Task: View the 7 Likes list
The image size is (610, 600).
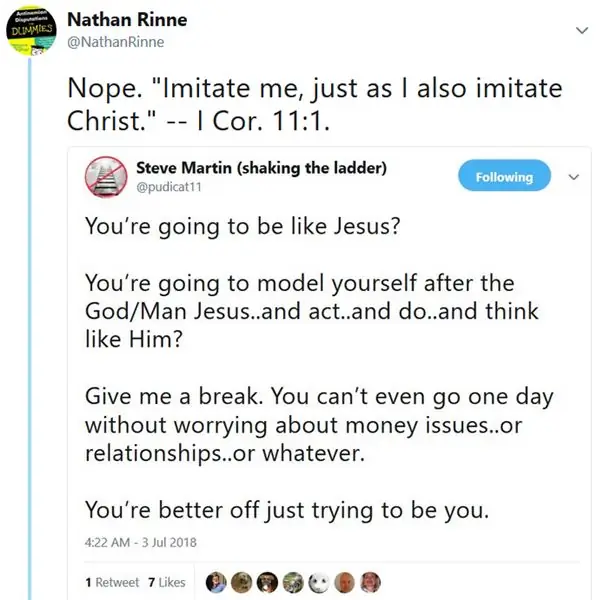Action: (x=166, y=582)
